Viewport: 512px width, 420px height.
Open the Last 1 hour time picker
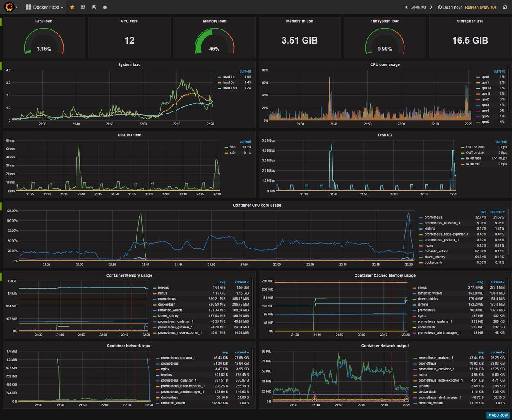click(x=450, y=7)
